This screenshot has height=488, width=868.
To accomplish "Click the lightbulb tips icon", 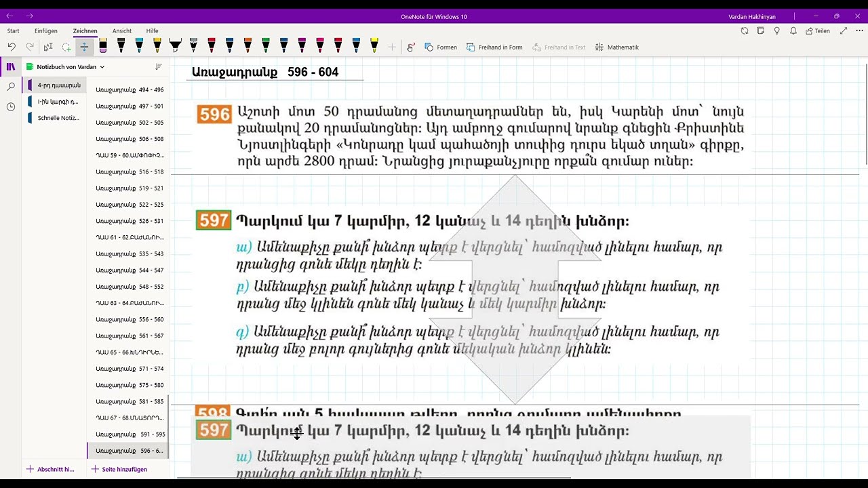I will (x=777, y=30).
